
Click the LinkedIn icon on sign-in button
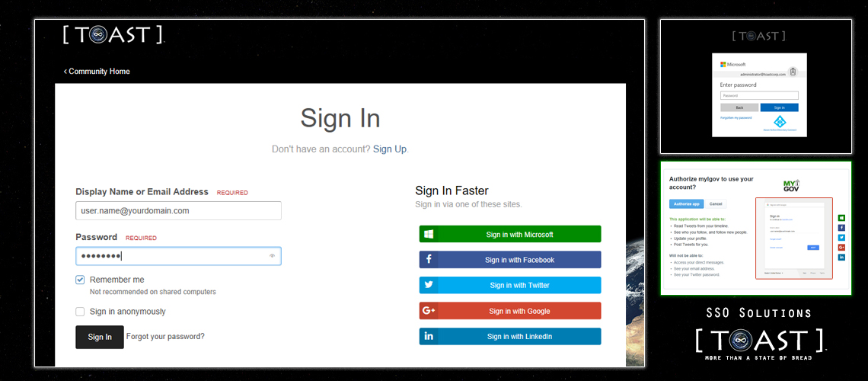429,336
